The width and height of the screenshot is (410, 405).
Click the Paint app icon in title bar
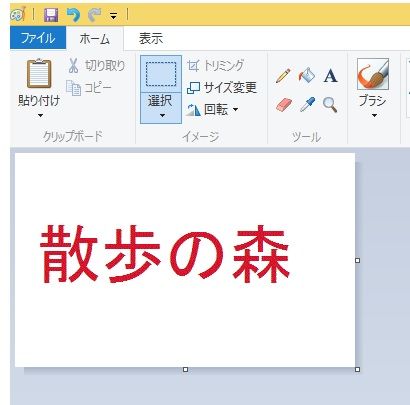[17, 14]
